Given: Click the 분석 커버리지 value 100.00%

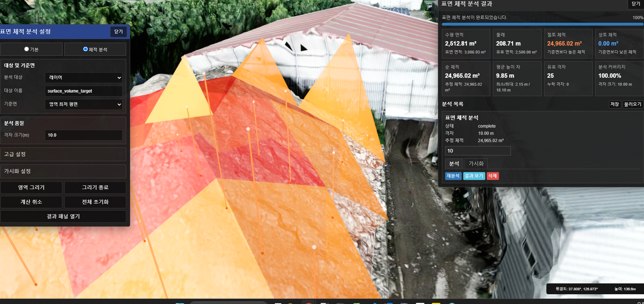Looking at the screenshot, I should pyautogui.click(x=610, y=76).
